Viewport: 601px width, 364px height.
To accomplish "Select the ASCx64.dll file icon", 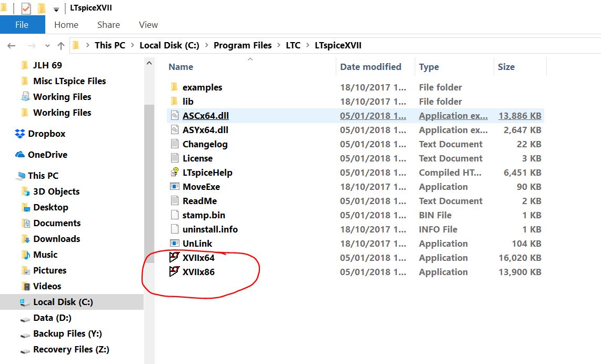I will [174, 115].
